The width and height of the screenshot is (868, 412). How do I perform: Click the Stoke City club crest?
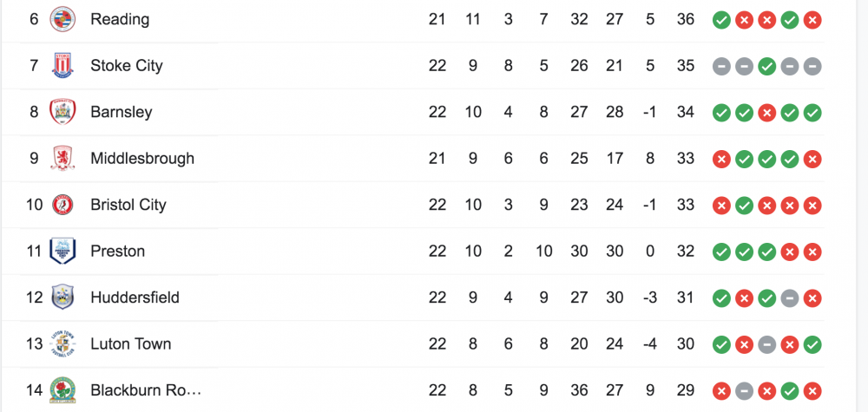[x=62, y=66]
